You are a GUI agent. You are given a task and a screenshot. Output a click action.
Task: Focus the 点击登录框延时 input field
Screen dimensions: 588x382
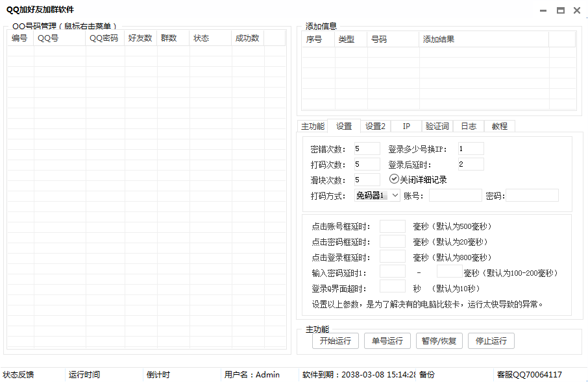pos(393,256)
